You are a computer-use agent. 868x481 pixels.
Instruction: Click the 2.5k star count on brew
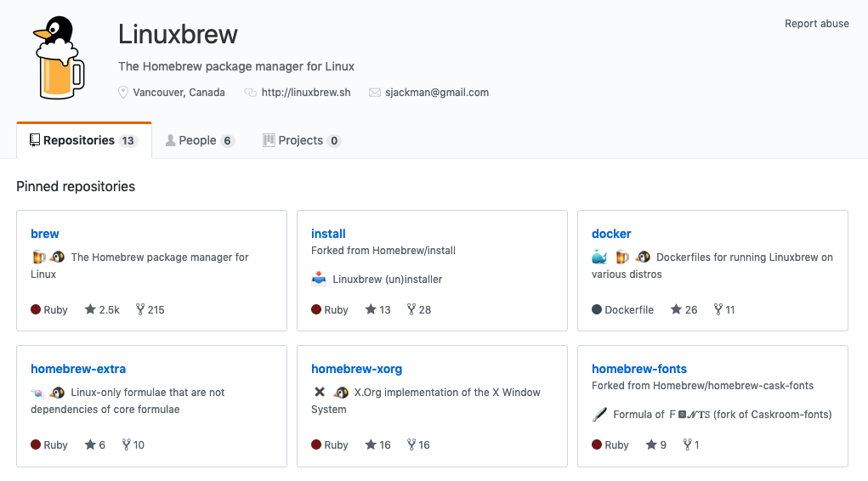coord(109,310)
